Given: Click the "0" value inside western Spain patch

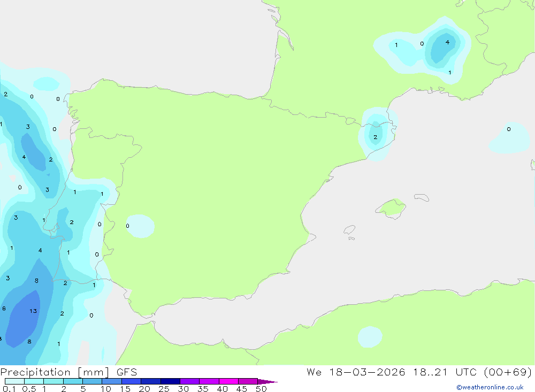Looking at the screenshot, I should (x=127, y=226).
